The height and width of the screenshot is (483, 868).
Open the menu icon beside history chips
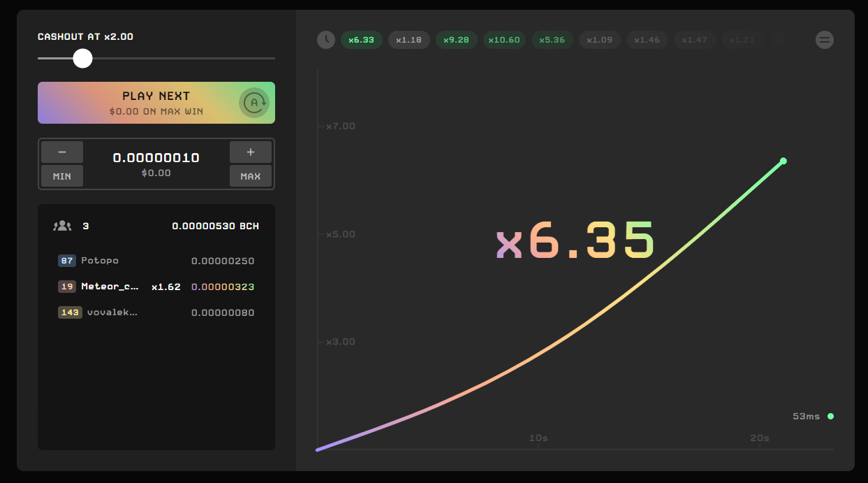[825, 40]
